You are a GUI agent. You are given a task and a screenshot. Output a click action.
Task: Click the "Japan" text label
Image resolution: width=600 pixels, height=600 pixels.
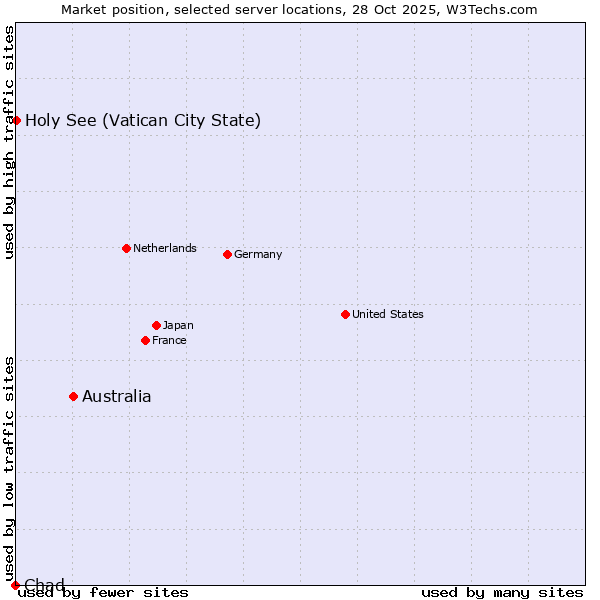point(178,325)
